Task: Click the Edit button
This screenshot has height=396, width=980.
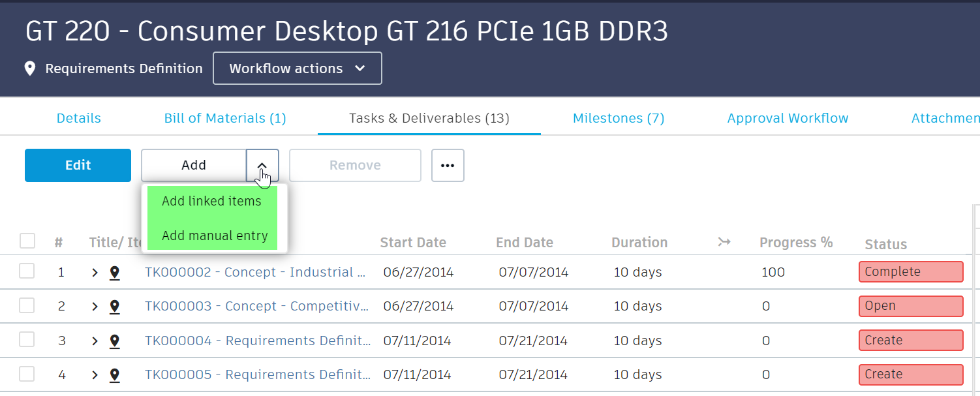Action: (x=78, y=165)
